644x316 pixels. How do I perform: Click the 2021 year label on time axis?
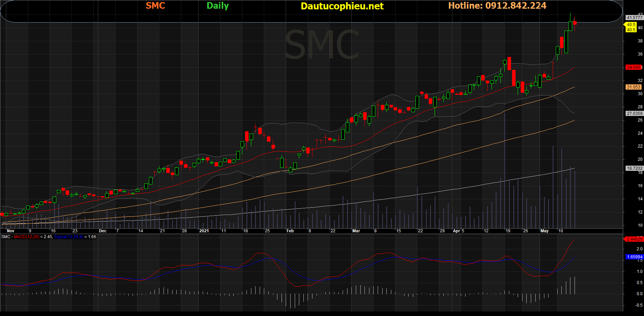click(204, 231)
